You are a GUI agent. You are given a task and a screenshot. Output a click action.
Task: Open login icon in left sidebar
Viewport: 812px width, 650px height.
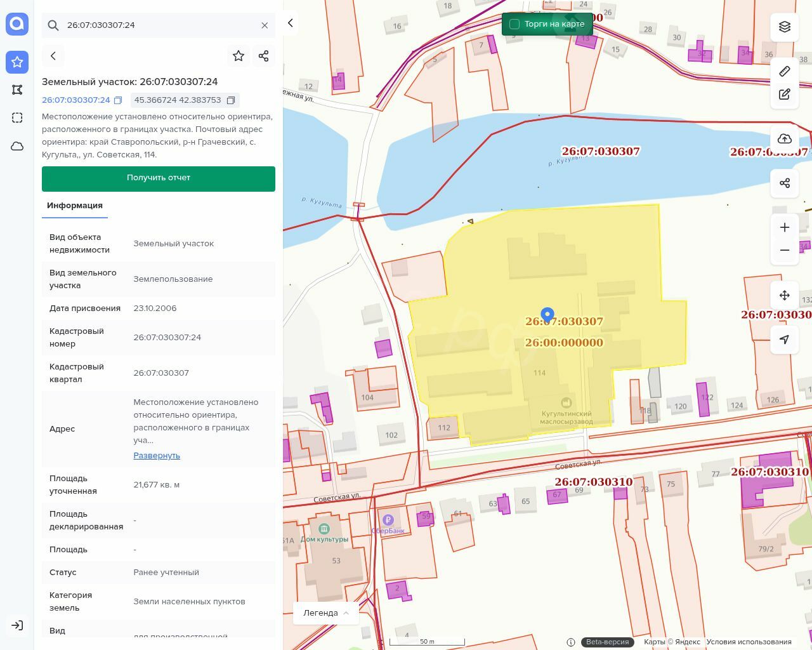tap(17, 625)
